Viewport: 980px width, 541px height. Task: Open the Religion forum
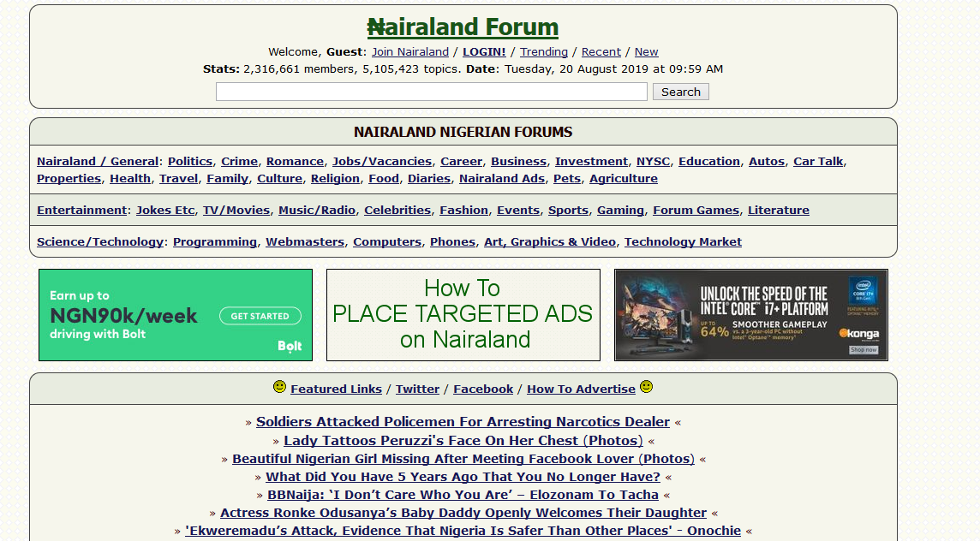coord(335,179)
